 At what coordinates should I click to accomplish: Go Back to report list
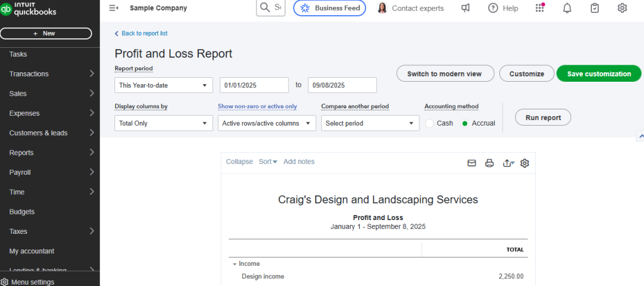[141, 34]
